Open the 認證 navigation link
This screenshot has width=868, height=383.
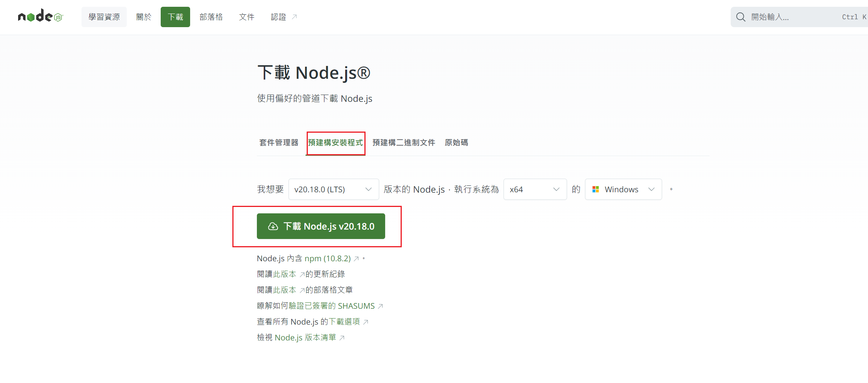click(284, 17)
